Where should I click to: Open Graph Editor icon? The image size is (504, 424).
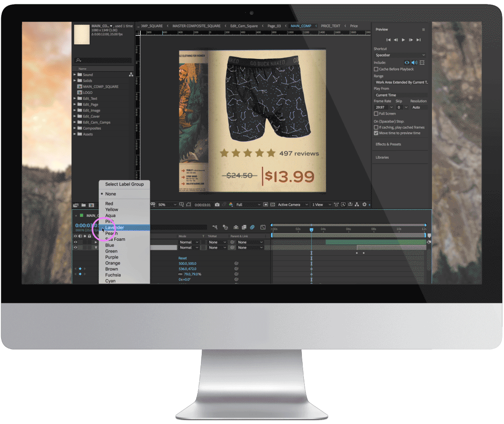263,227
